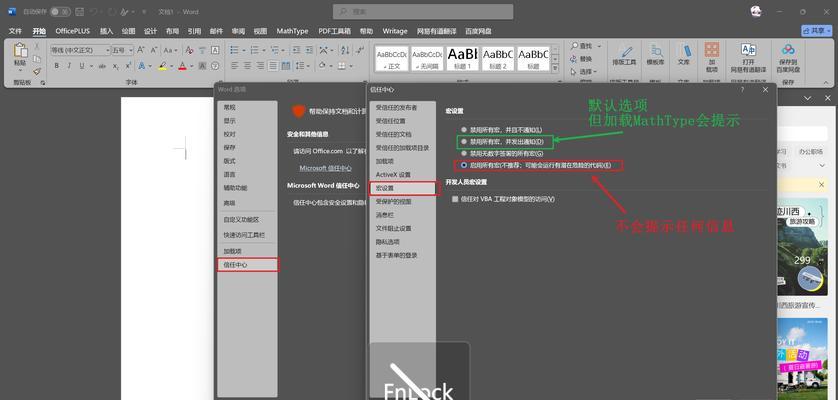The height and width of the screenshot is (400, 838).
Task: Click the Increase Indent icon
Action: coord(307,50)
